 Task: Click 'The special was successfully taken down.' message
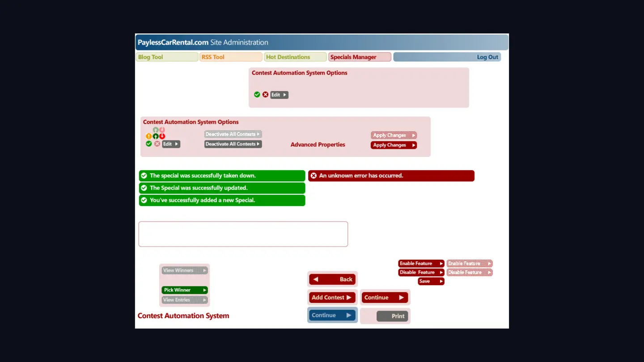point(222,176)
